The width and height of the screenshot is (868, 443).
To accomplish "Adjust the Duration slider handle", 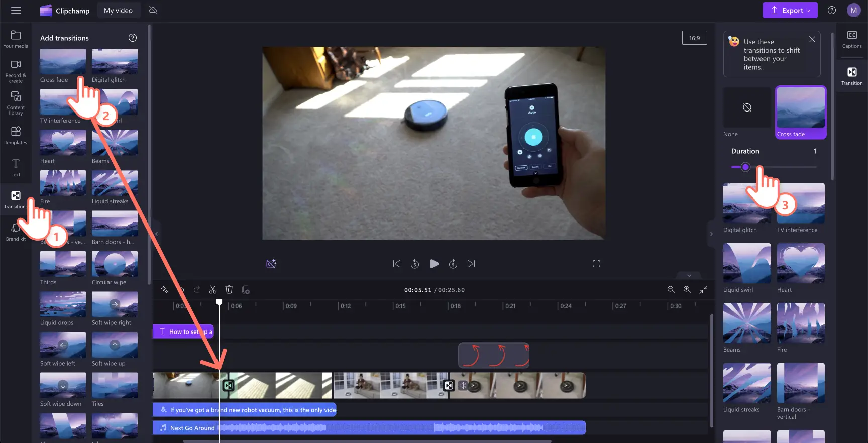I will click(745, 167).
